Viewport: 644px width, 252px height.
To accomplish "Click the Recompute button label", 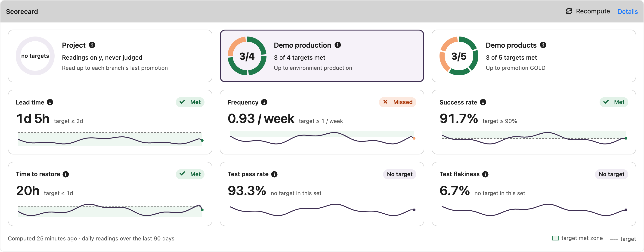I will click(593, 11).
